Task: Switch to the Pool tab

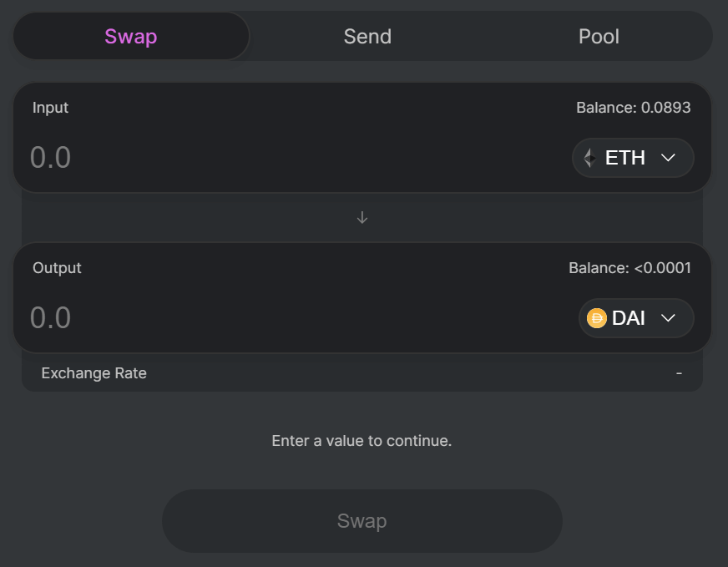Action: (599, 37)
